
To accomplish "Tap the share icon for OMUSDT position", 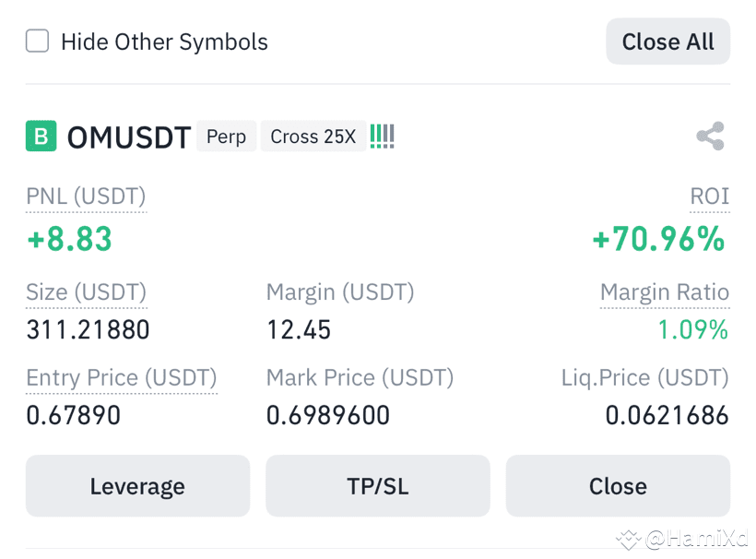I will click(711, 136).
